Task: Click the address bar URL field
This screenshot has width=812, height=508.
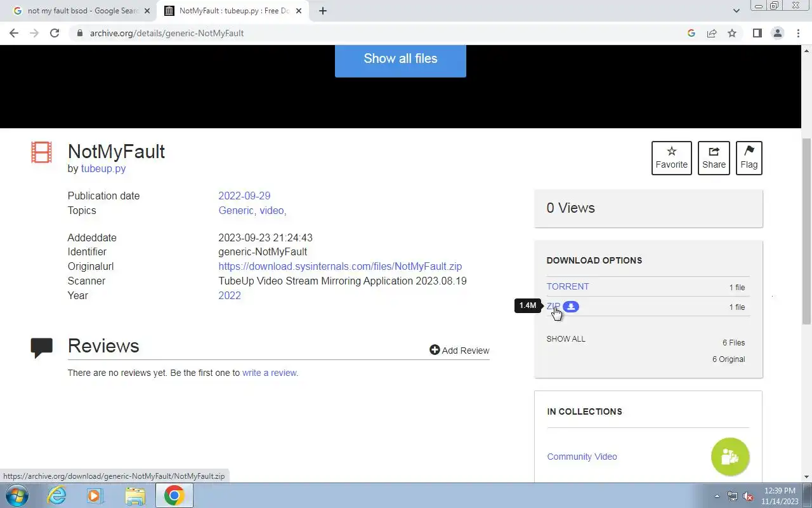Action: coord(381,33)
